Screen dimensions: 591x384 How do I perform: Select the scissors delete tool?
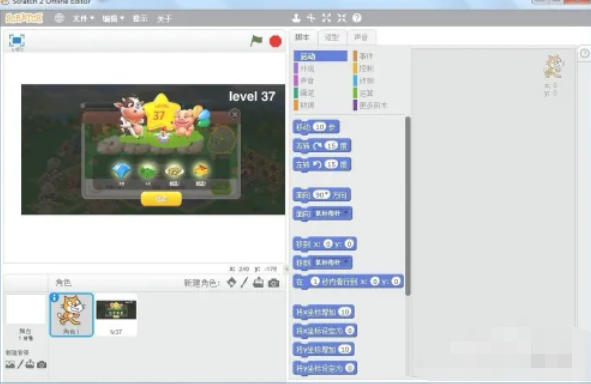[311, 18]
